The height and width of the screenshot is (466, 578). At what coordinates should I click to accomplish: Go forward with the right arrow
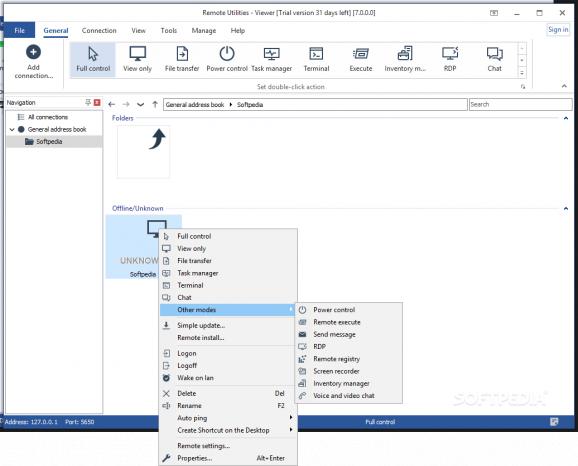click(126, 105)
